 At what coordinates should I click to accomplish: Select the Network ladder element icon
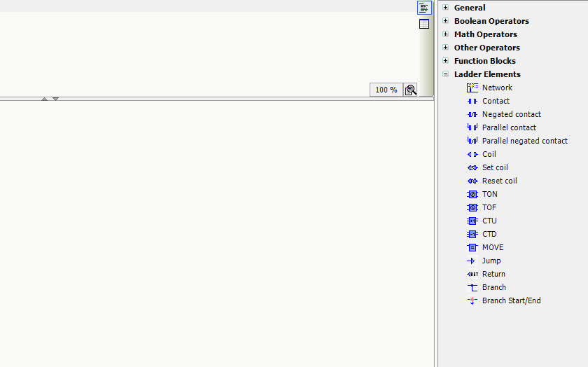[x=472, y=88]
